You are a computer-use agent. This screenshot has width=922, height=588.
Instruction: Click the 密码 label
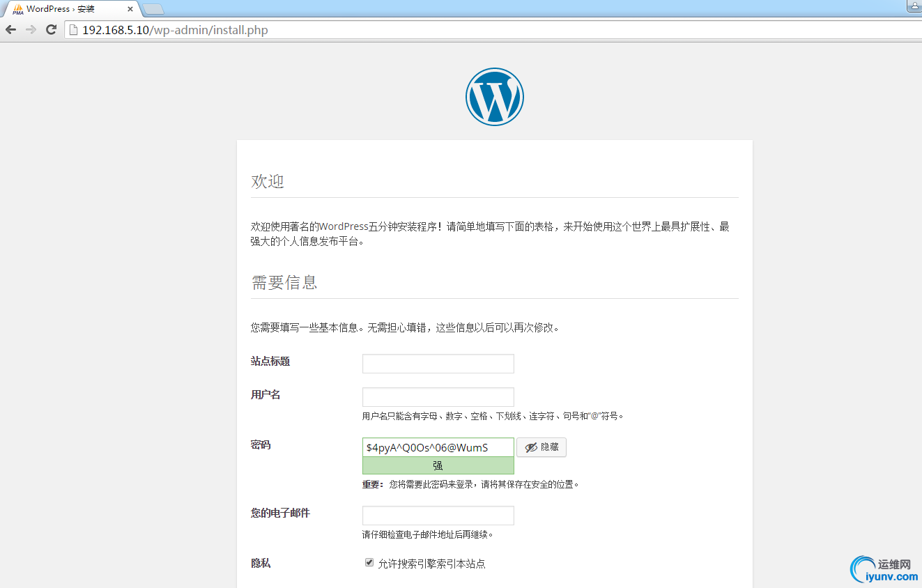click(x=261, y=444)
